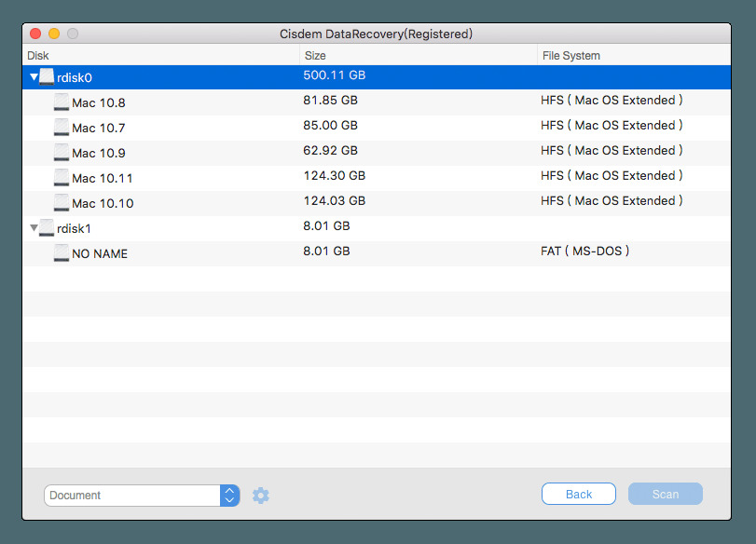Start the Scan button
The image size is (756, 544).
tap(665, 495)
